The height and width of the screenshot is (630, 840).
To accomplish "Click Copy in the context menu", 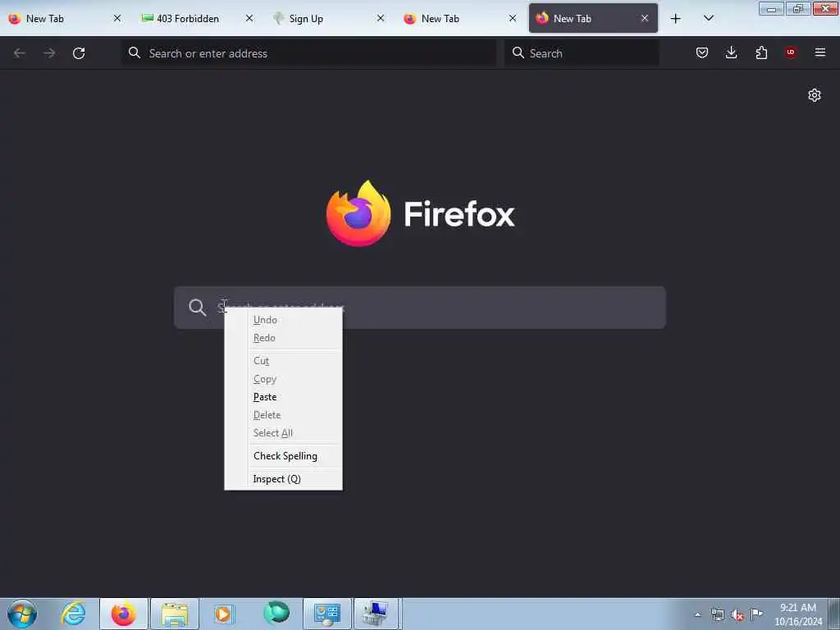I will pyautogui.click(x=283, y=379).
